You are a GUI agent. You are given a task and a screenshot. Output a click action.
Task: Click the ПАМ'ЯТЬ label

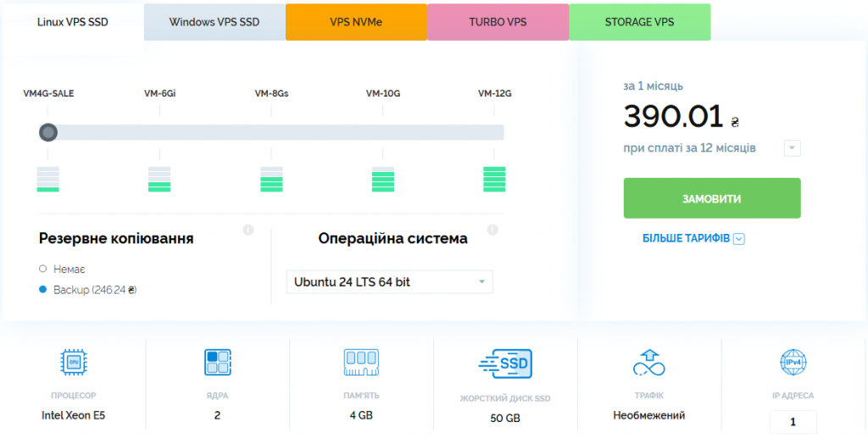(x=361, y=396)
